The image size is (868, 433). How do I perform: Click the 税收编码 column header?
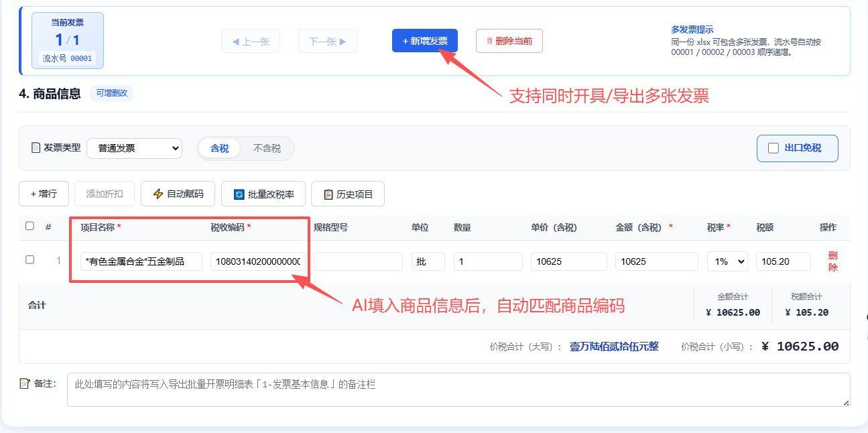[231, 227]
